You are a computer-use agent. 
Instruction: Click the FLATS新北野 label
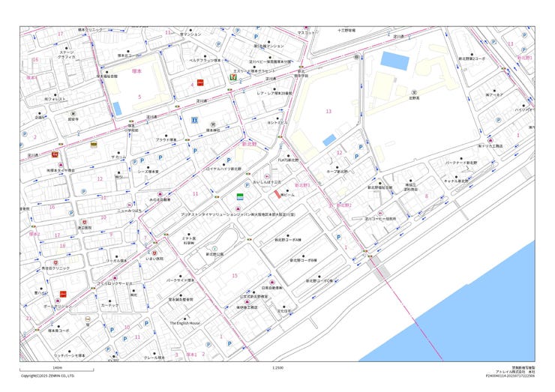tap(288, 160)
